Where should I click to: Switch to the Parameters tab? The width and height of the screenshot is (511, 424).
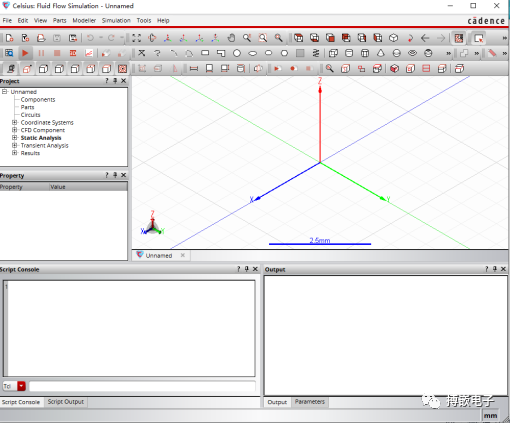coord(310,402)
